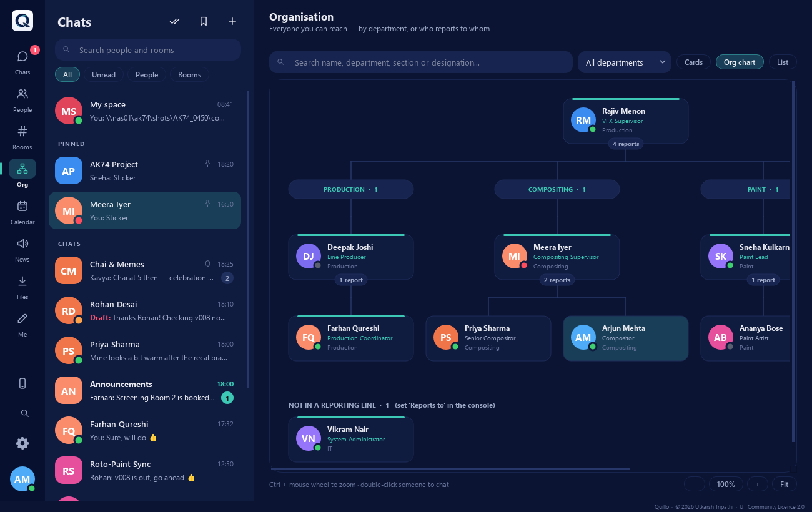Open the AM profile avatar in sidebar
Screen dimensions: 812x512
point(22,479)
